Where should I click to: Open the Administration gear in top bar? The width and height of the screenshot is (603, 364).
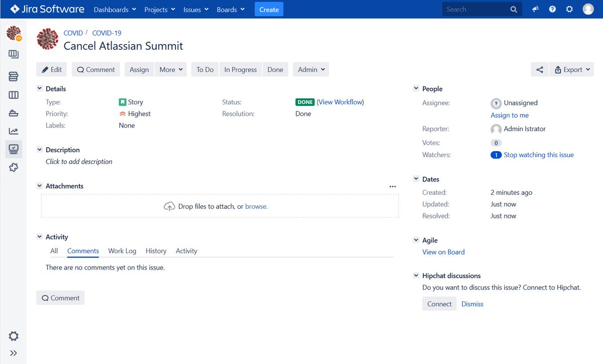(x=569, y=9)
